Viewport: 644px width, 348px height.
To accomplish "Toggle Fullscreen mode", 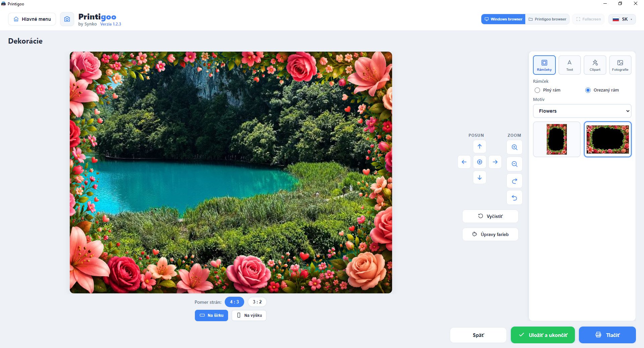I will point(589,19).
